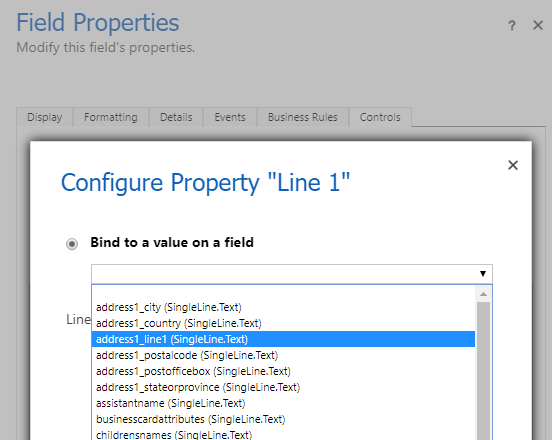Image resolution: width=552 pixels, height=440 pixels.
Task: Click the dropdown list scrollbar track
Action: click(x=483, y=370)
